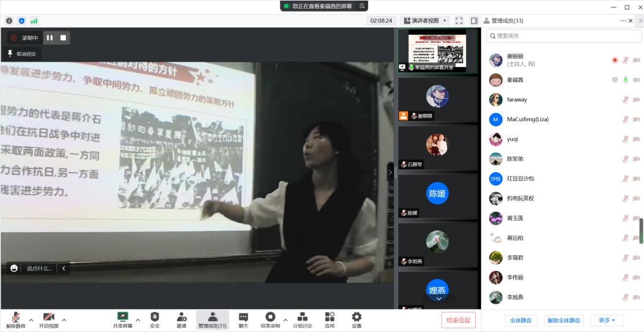Viewport: 644px width, 332px height.
Task: Open 应用 apps
Action: [330, 320]
